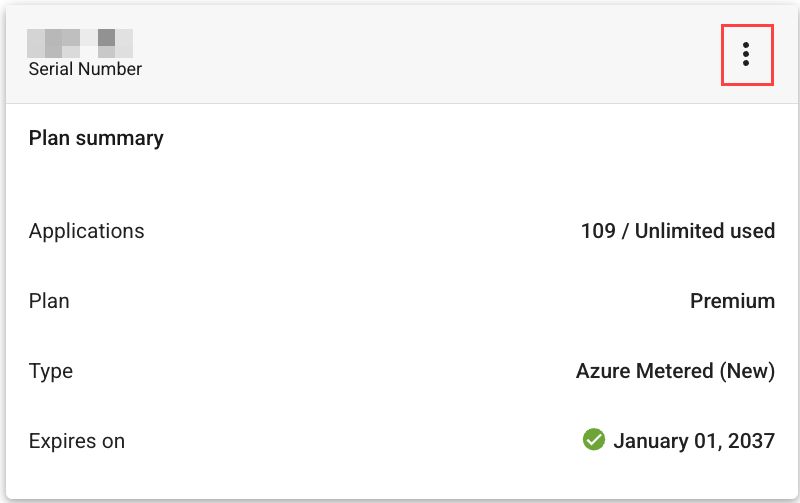
Task: Click the Type row label
Action: 51,371
